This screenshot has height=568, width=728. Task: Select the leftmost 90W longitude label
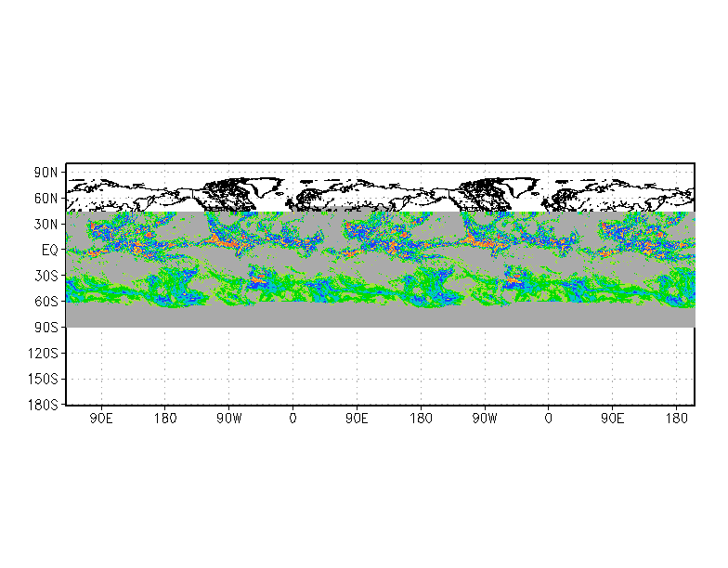pyautogui.click(x=229, y=419)
